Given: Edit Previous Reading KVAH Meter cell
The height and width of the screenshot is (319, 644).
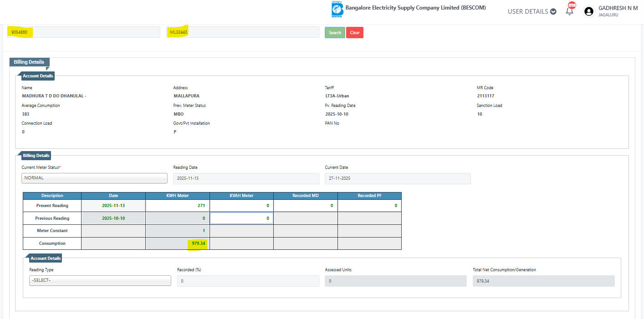Looking at the screenshot, I should [x=241, y=218].
